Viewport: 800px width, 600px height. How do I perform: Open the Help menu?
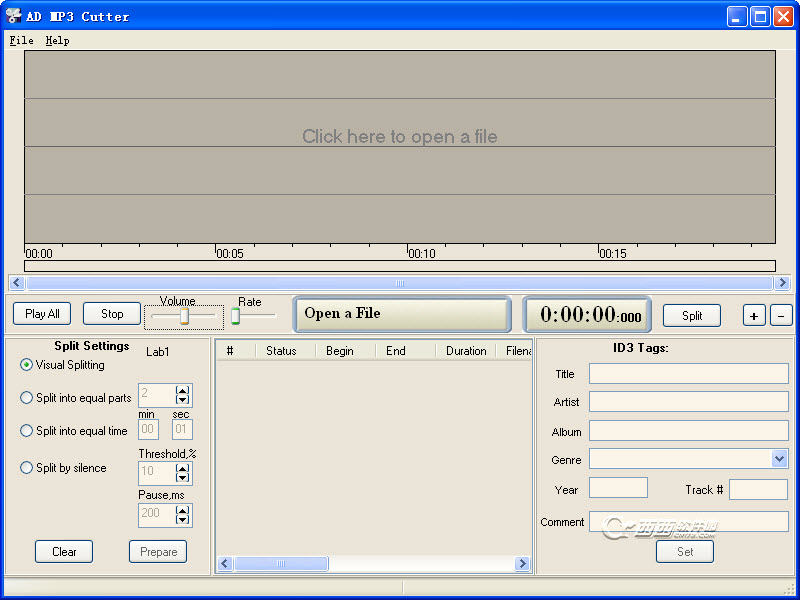57,41
